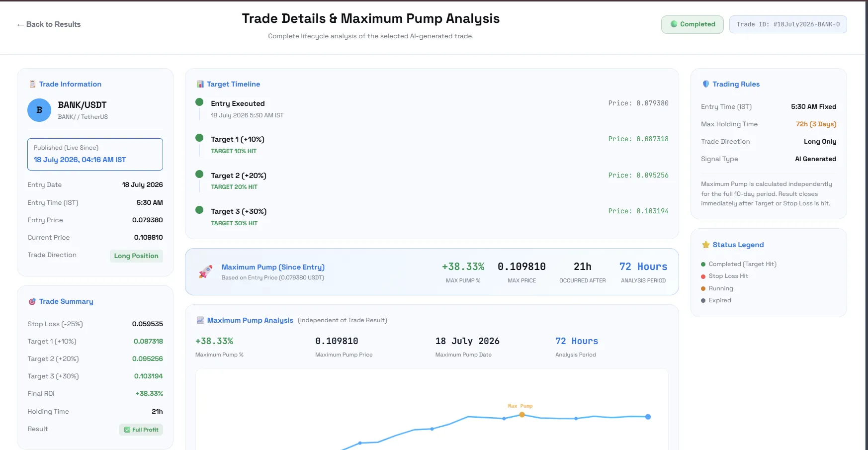The height and width of the screenshot is (450, 868).
Task: Click the 'Price: 0.103194' value
Action: [x=638, y=211]
